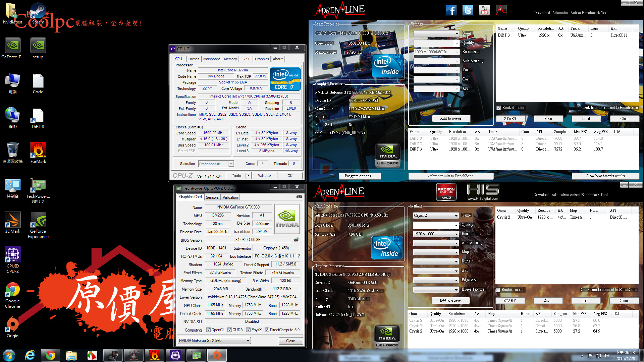Click Load button in lower Crysis window
Screen dimensions: 644x362
[585, 301]
